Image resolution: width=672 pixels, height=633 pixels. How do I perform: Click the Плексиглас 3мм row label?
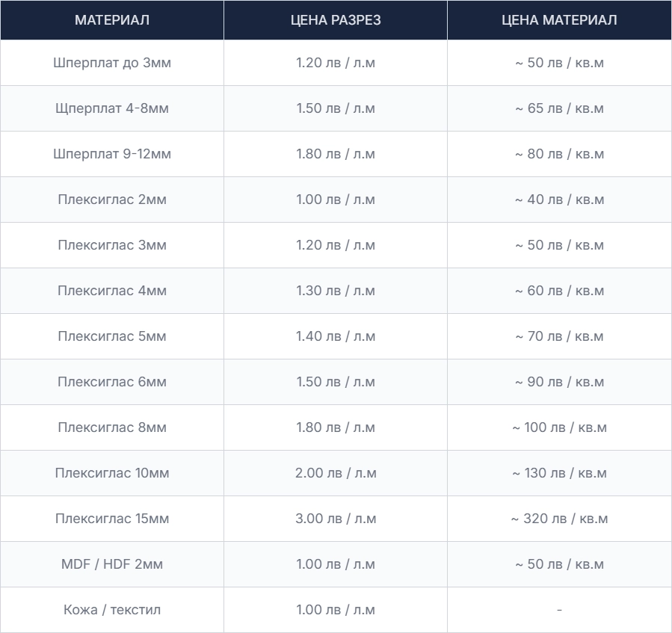(112, 245)
